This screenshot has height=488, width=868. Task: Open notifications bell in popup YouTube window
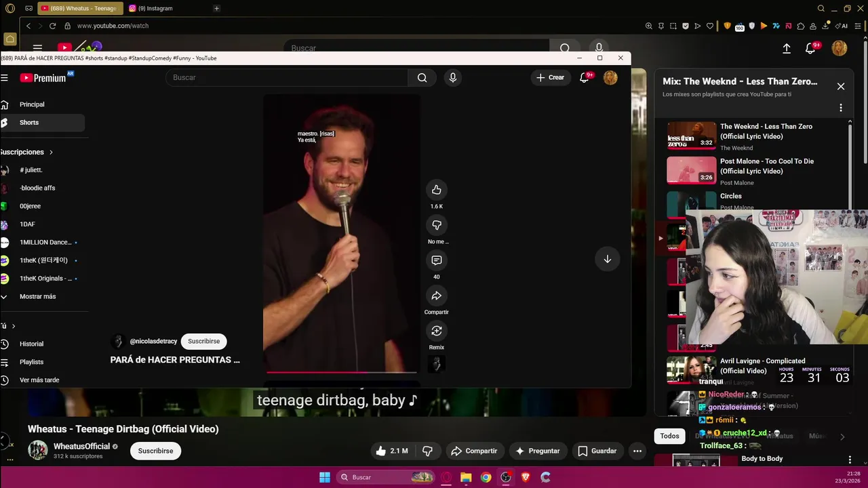pos(585,77)
